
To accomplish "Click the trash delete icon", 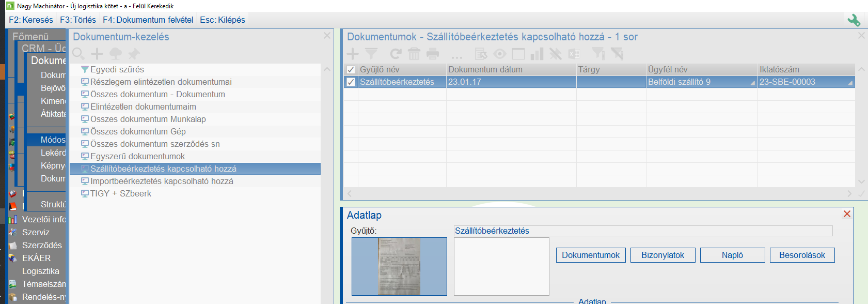I will [414, 54].
